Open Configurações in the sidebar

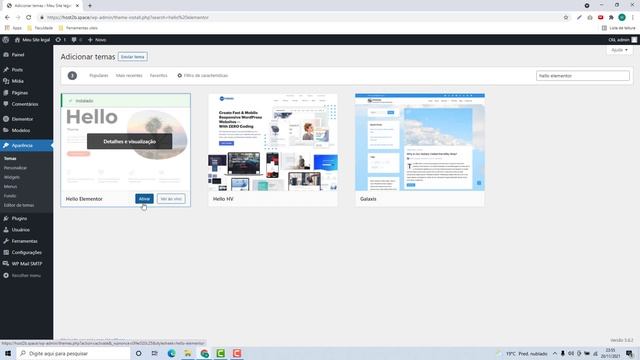[x=27, y=253]
